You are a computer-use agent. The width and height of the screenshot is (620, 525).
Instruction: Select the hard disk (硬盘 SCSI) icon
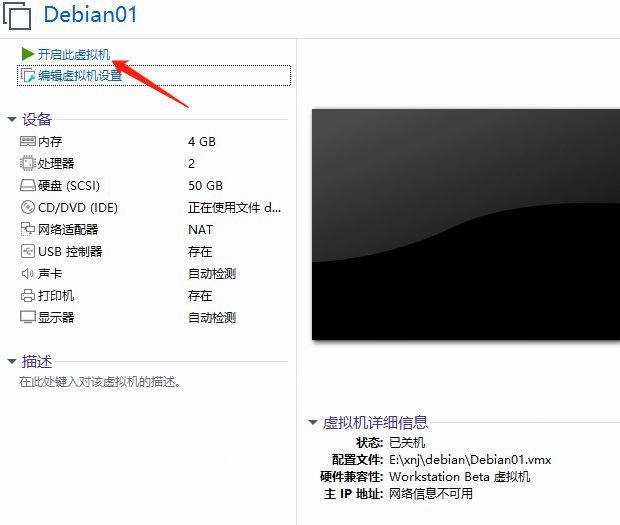pyautogui.click(x=28, y=186)
